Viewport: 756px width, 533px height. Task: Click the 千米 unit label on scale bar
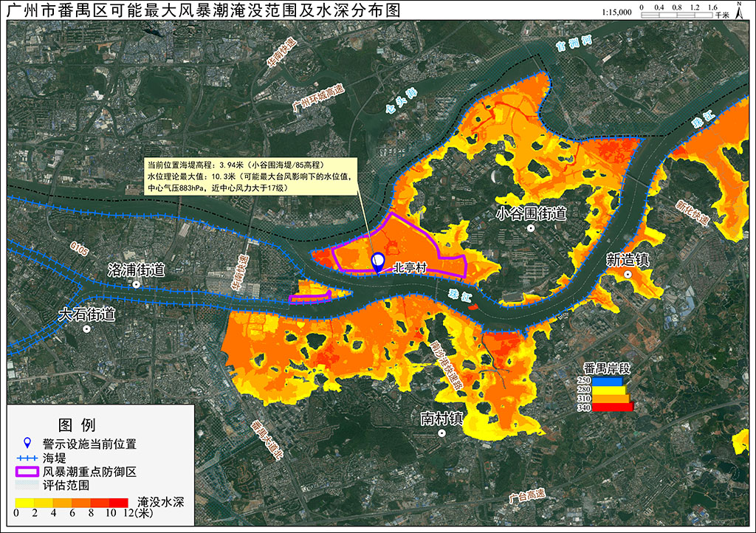pos(722,15)
